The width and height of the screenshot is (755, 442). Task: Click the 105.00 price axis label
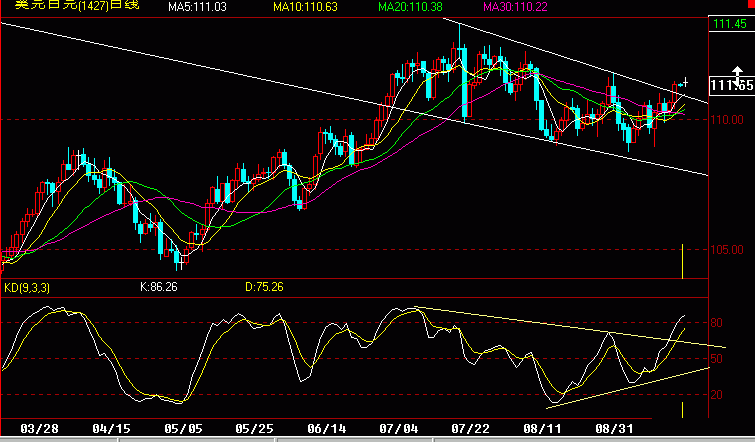727,249
